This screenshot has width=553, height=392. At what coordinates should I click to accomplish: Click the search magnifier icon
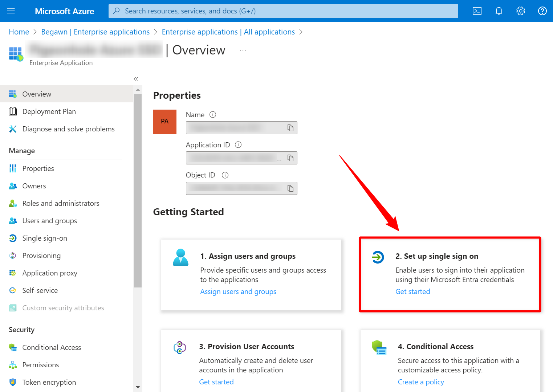click(116, 11)
